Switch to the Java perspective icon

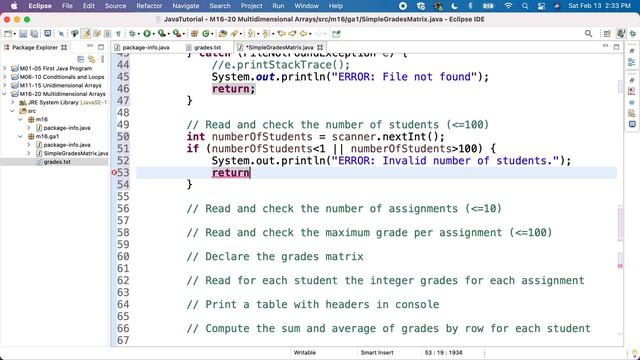pyautogui.click(x=621, y=34)
